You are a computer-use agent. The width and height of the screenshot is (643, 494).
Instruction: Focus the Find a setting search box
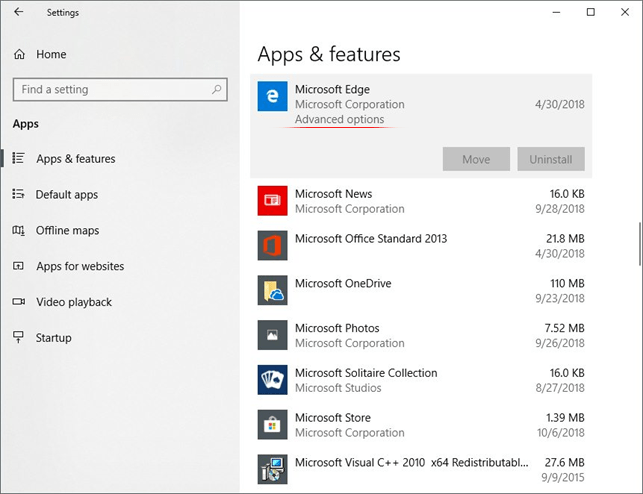point(120,89)
